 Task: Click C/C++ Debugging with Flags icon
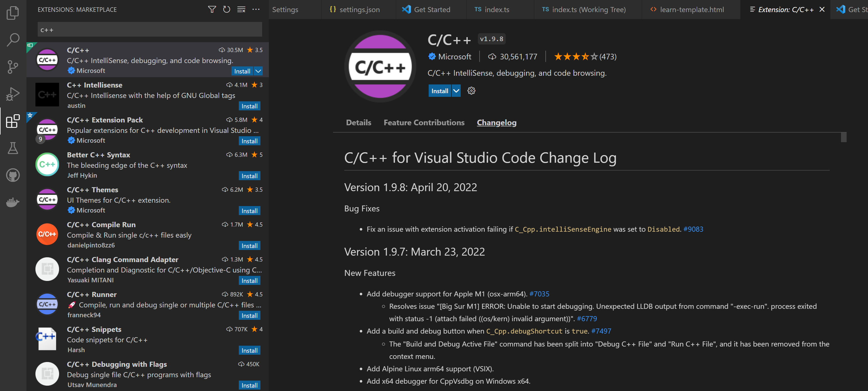coord(47,374)
